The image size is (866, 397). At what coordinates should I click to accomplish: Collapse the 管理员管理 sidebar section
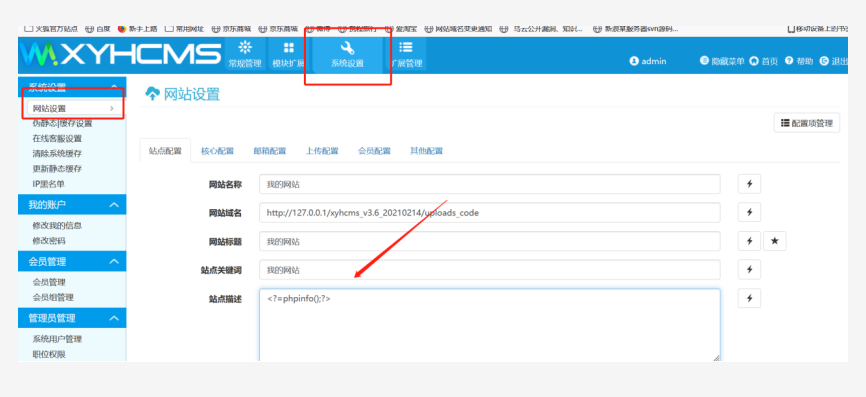[114, 318]
